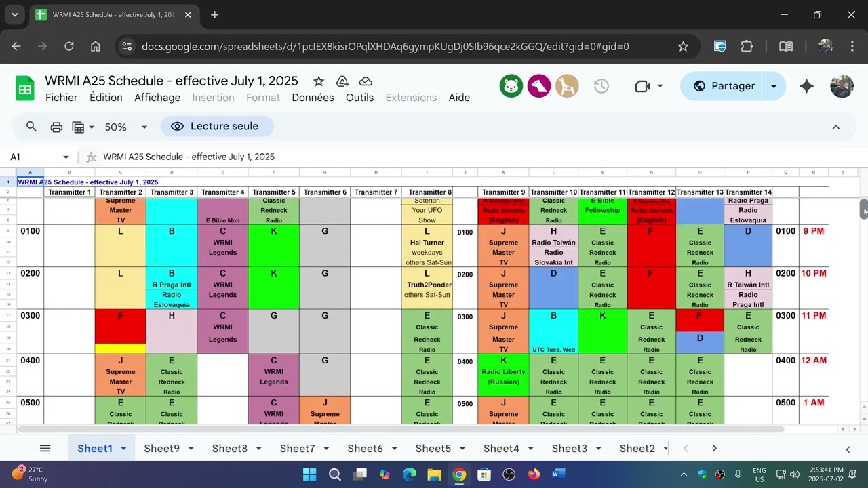Open Sheet7 tab options arrow

coord(326,448)
